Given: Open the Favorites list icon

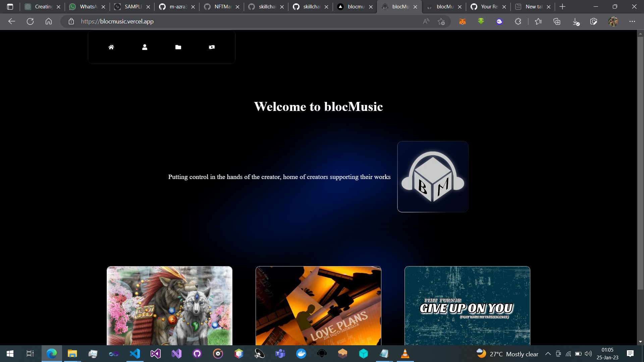Looking at the screenshot, I should click(x=538, y=21).
